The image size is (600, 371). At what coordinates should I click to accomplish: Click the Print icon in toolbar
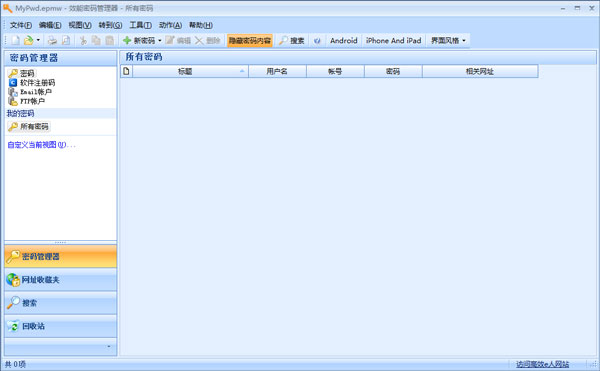[x=52, y=40]
